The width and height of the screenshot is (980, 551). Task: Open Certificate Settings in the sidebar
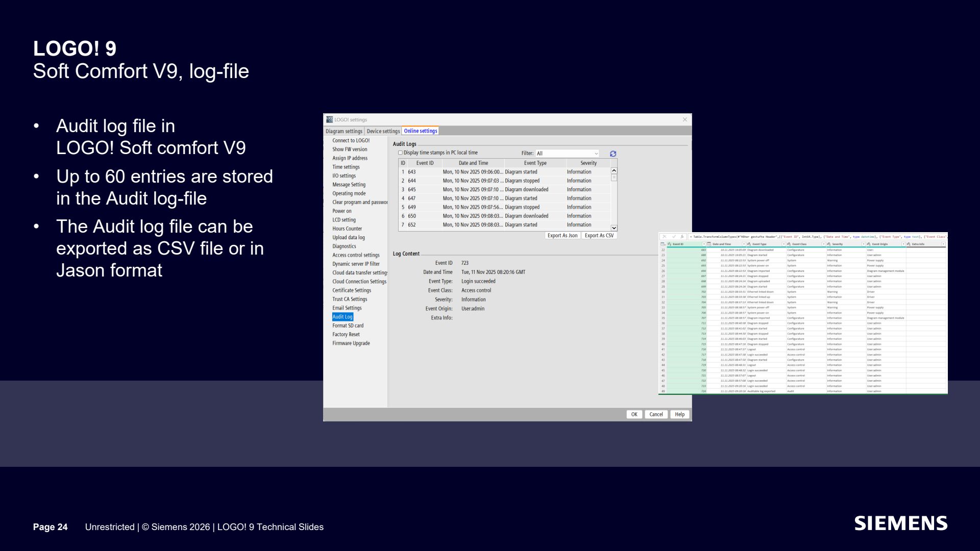[352, 290]
